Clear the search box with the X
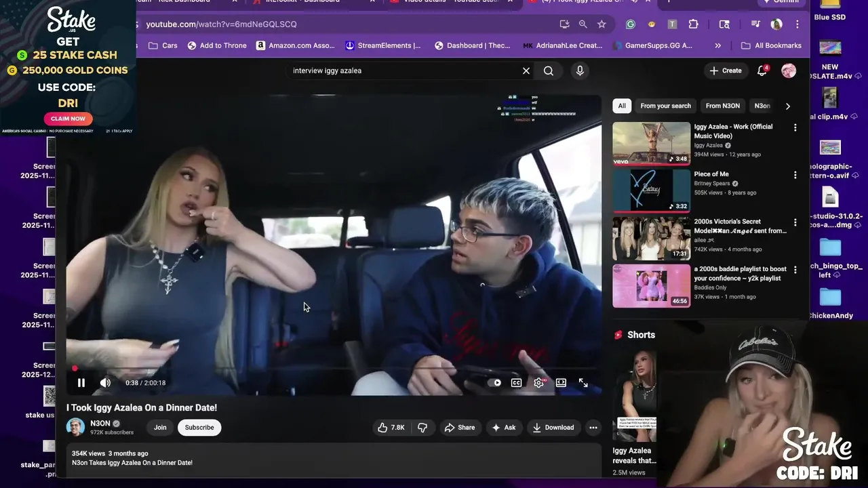The image size is (868, 488). [526, 70]
